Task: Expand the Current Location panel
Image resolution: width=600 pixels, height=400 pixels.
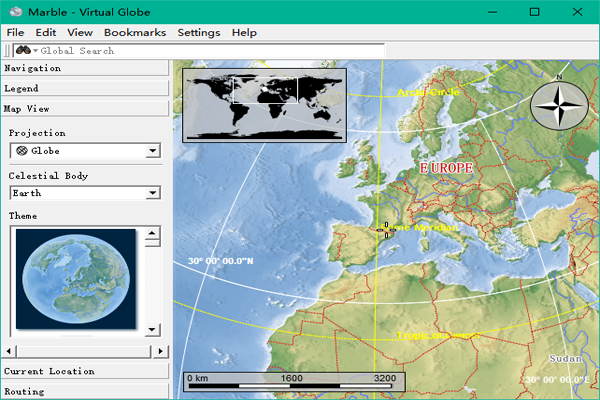Action: (x=85, y=371)
